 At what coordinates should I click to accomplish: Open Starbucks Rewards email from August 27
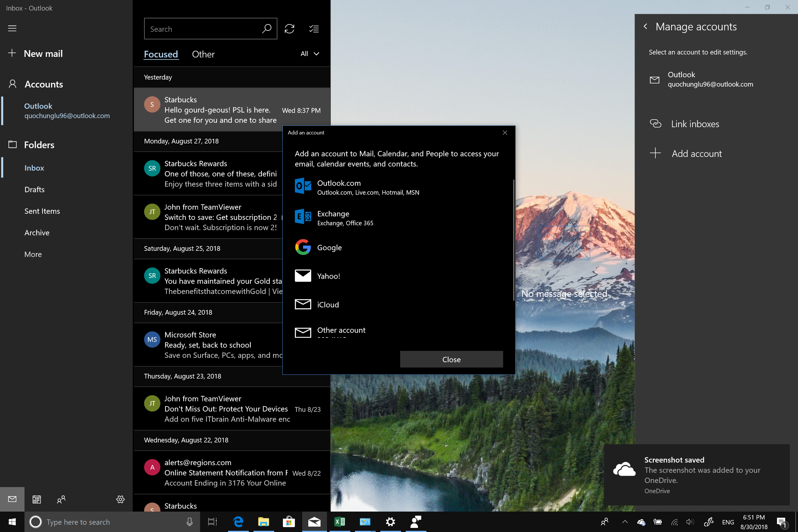pyautogui.click(x=208, y=173)
